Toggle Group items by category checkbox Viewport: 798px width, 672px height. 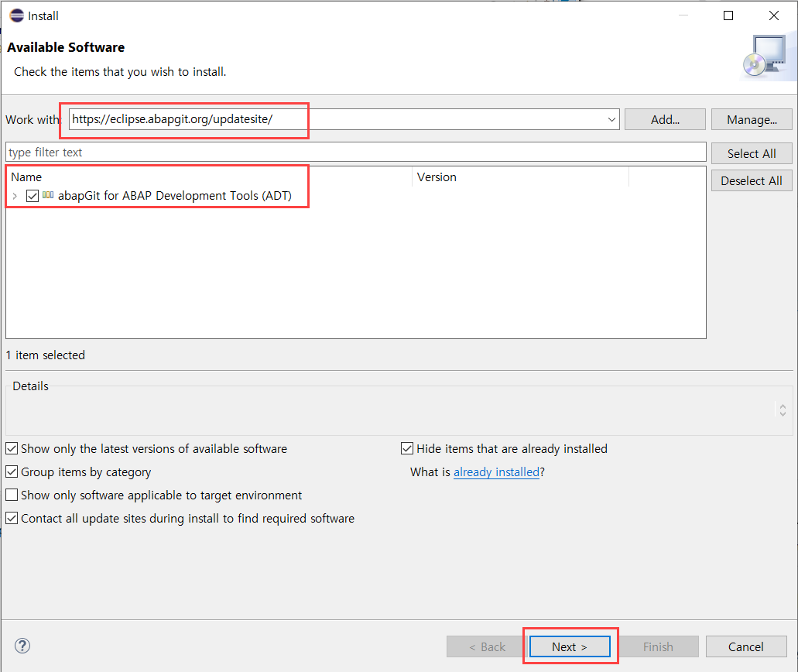(x=12, y=472)
